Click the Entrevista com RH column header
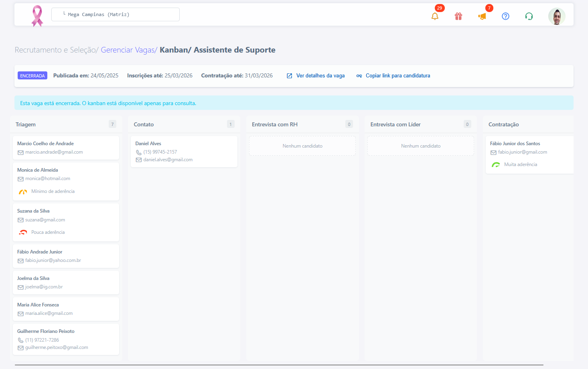 (275, 124)
